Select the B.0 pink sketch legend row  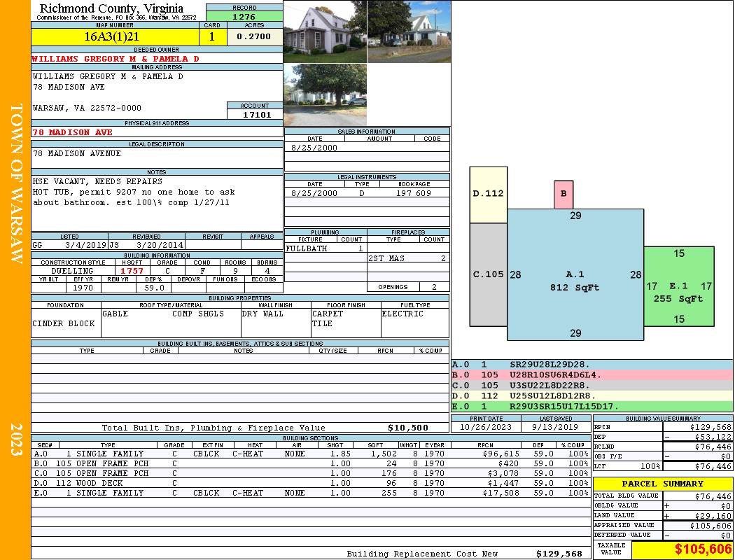tap(591, 374)
